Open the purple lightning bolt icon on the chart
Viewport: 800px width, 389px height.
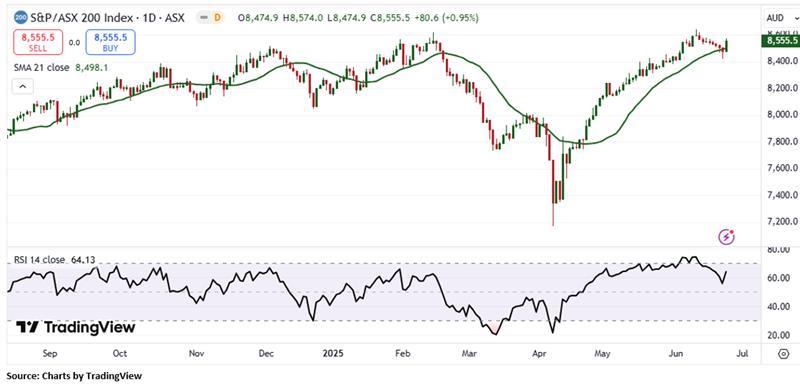point(726,237)
